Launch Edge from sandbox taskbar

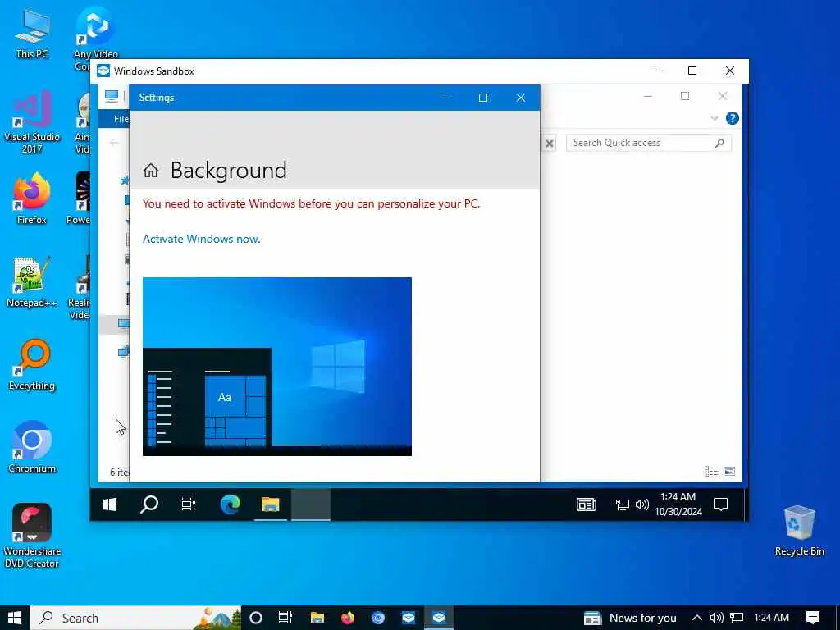[231, 504]
